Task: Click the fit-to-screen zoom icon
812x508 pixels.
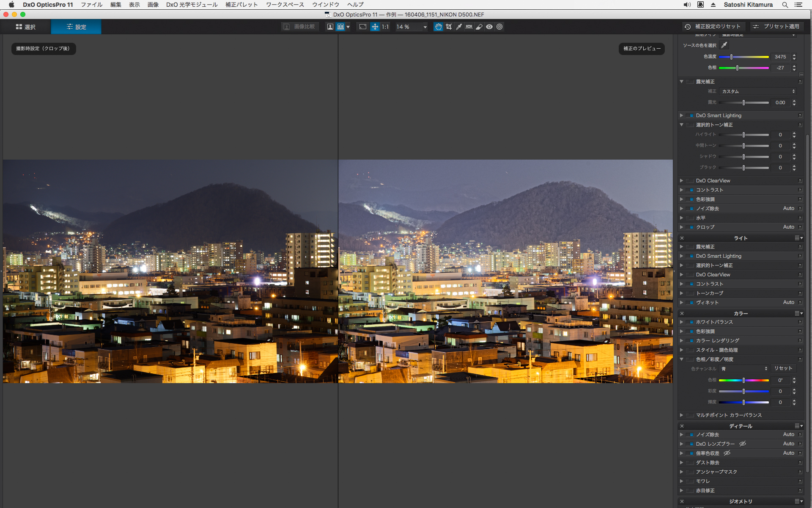Action: (363, 27)
